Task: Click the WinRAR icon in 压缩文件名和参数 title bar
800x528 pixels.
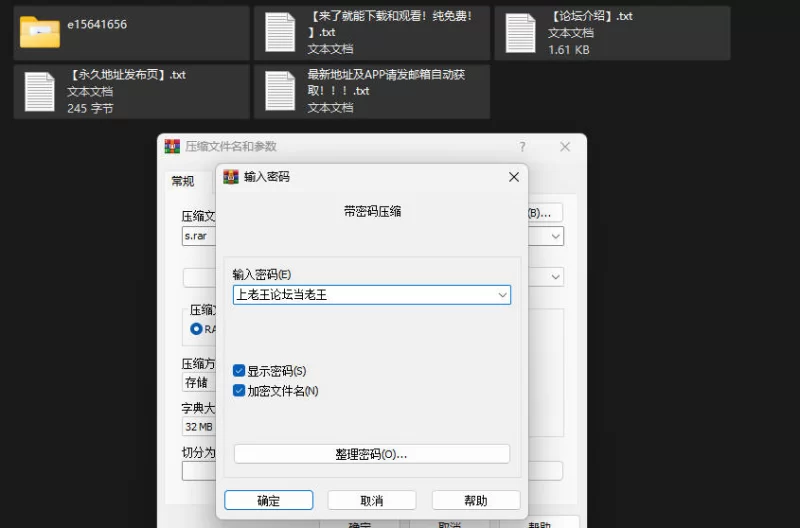Action: [172, 146]
